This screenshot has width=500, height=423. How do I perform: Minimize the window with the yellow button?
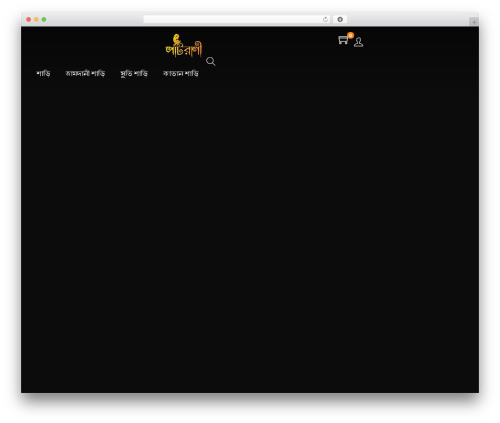[x=36, y=19]
